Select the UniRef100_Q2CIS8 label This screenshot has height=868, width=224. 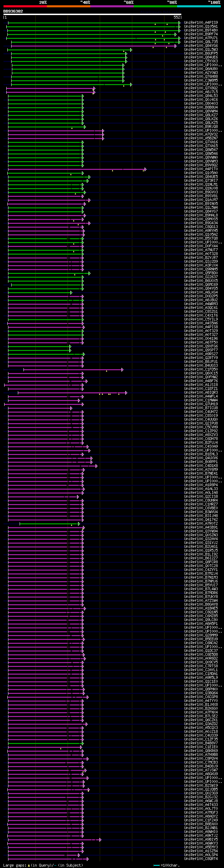click(201, 497)
